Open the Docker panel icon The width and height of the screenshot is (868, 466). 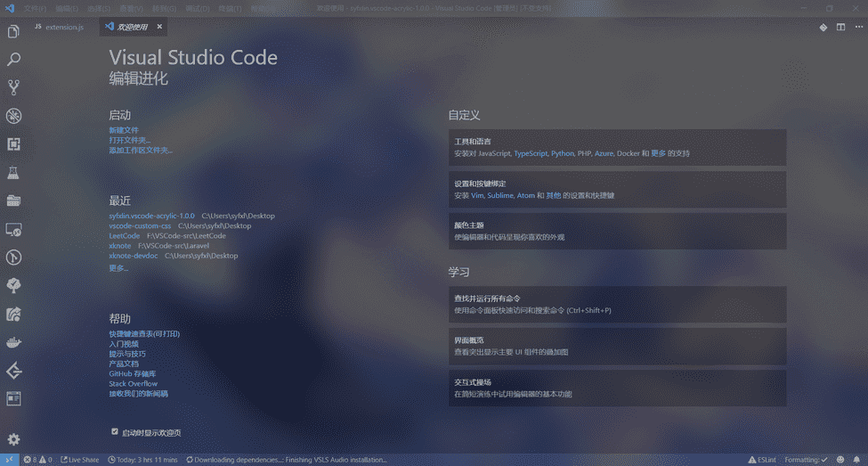(x=13, y=342)
